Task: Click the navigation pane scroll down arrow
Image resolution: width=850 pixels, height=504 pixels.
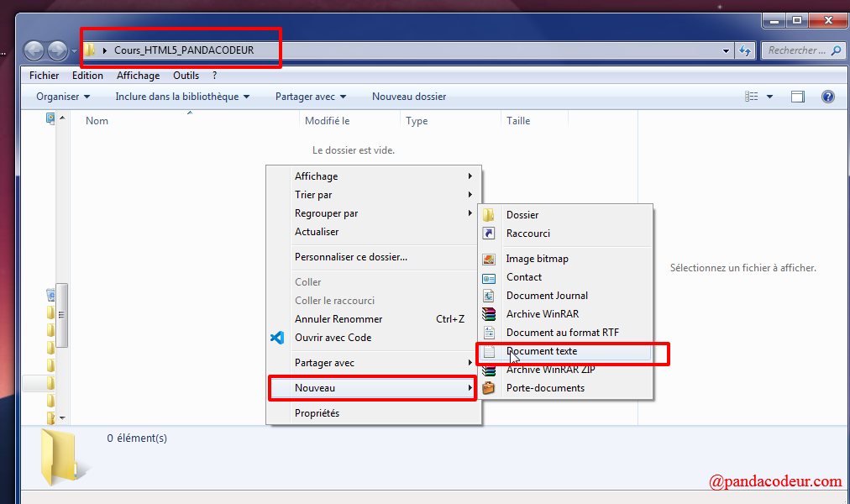Action: (x=62, y=417)
